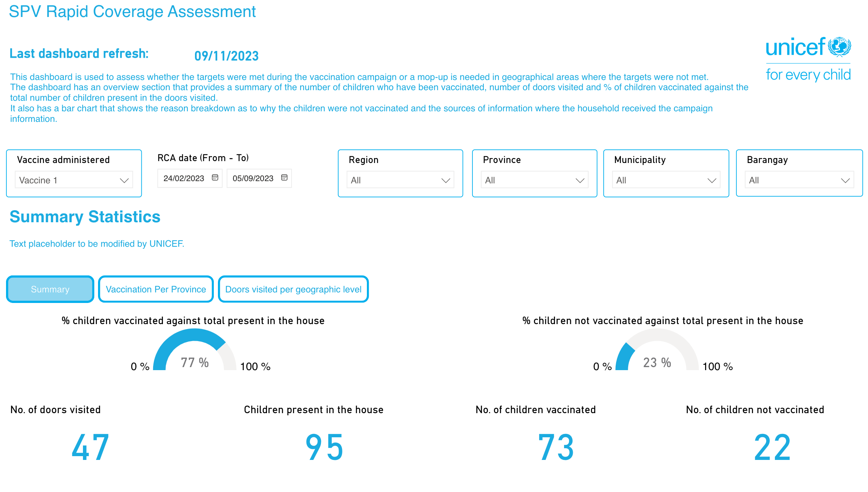The height and width of the screenshot is (492, 868).
Task: Click the UNICEF logo
Action: pyautogui.click(x=808, y=59)
